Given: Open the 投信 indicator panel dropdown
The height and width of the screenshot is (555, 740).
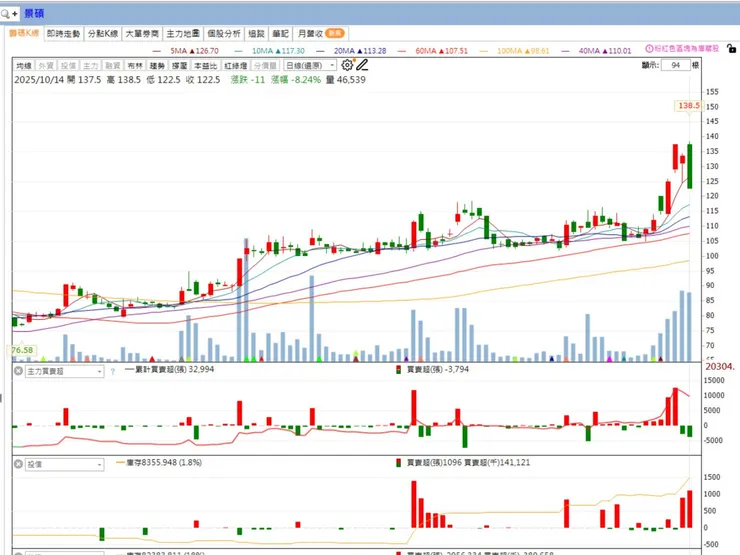Looking at the screenshot, I should 64,464.
